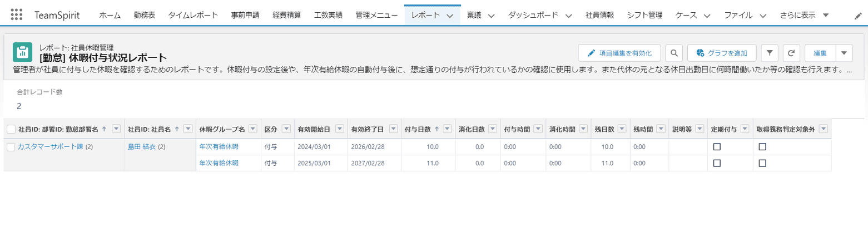Open 休暇グループ名 column menu dropdown
The height and width of the screenshot is (246, 868).
tap(252, 129)
